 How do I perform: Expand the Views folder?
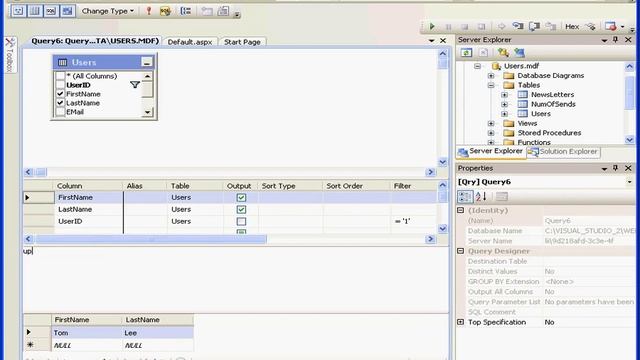pos(491,123)
